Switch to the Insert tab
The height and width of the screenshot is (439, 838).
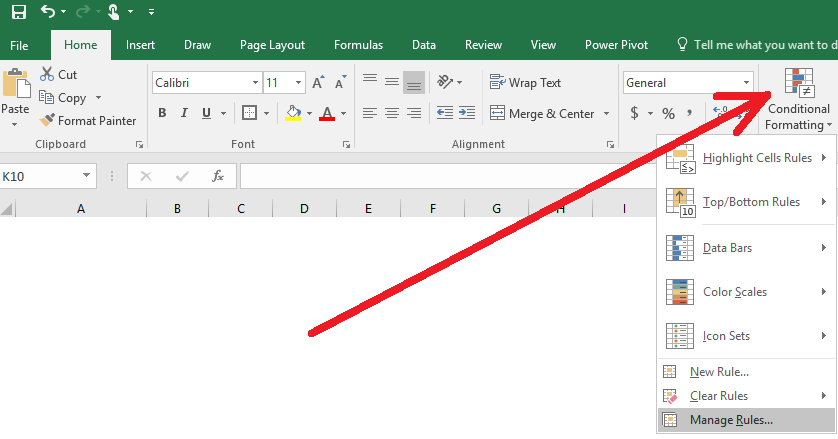(141, 45)
